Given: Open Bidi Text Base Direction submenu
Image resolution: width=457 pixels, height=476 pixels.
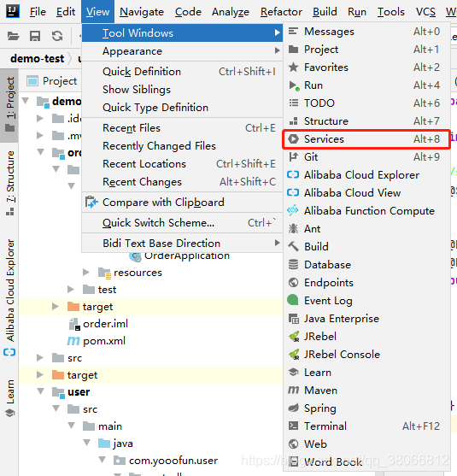Looking at the screenshot, I should click(x=183, y=244).
